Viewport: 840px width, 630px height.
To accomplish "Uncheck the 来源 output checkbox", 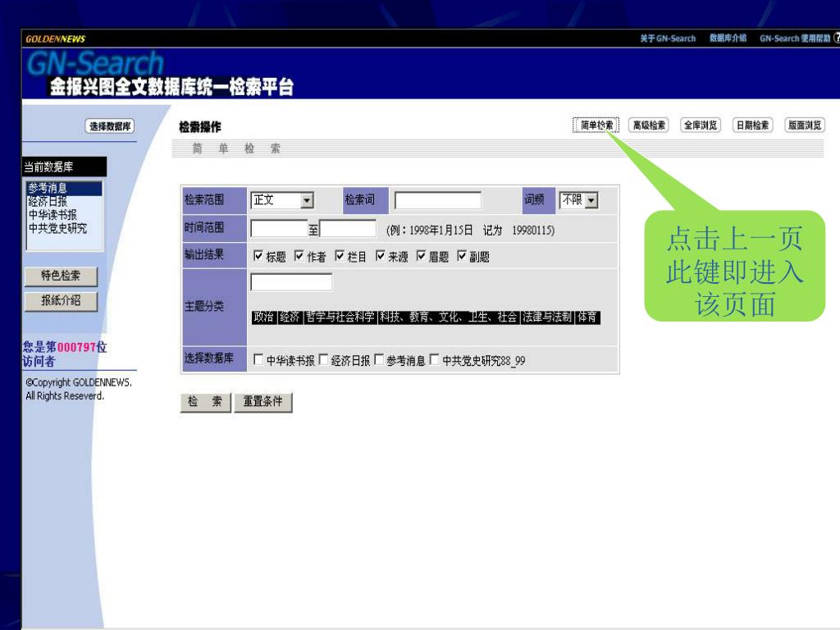I will coord(381,256).
